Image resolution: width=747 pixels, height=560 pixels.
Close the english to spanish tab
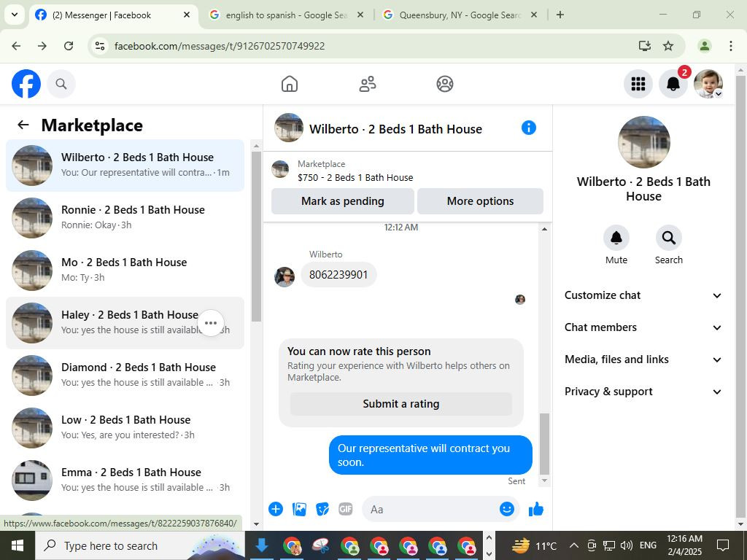[x=360, y=15]
